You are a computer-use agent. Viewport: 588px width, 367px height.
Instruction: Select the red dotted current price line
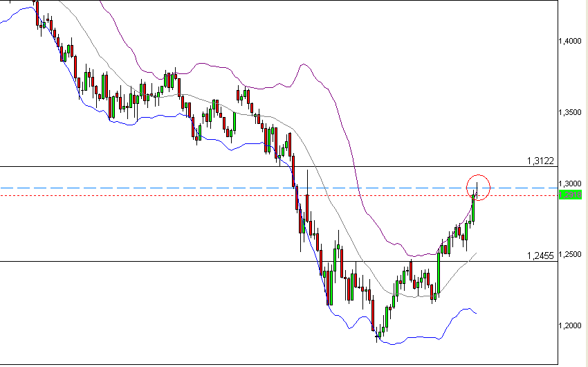(279, 195)
